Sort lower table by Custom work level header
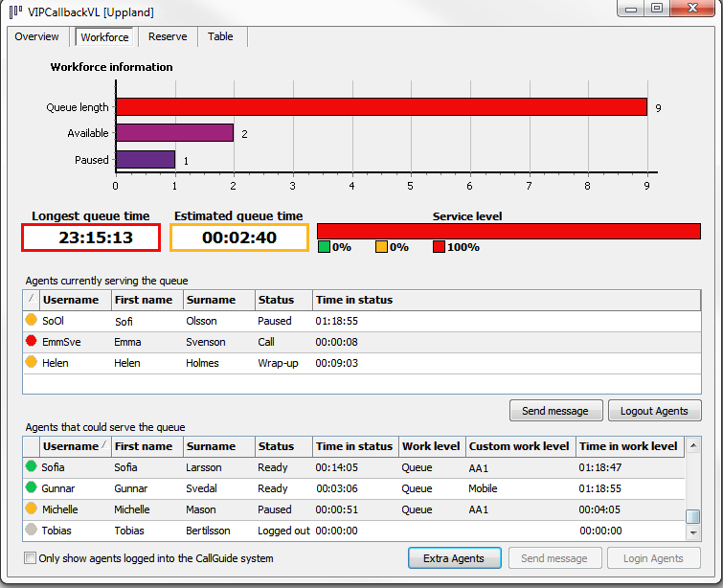This screenshot has width=723, height=588. [519, 446]
